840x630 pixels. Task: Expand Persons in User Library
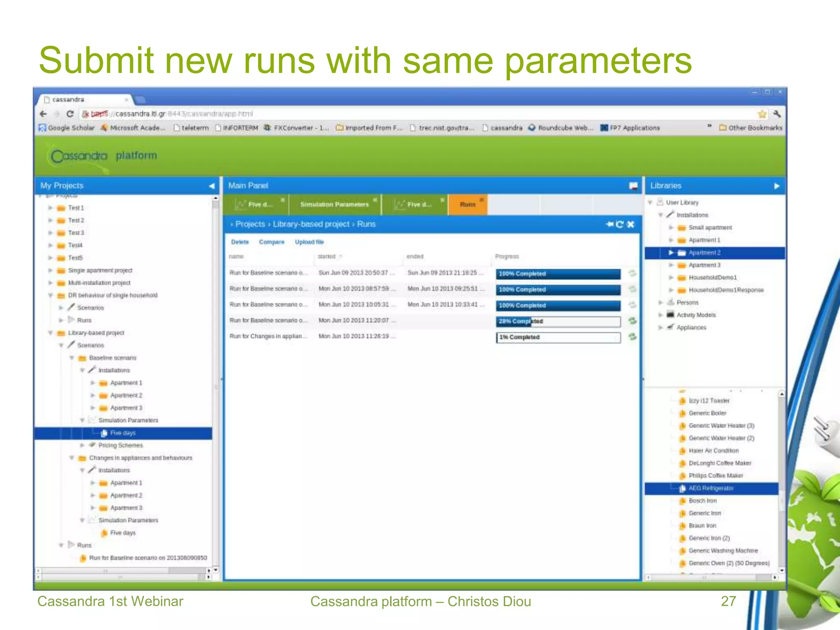tap(660, 303)
